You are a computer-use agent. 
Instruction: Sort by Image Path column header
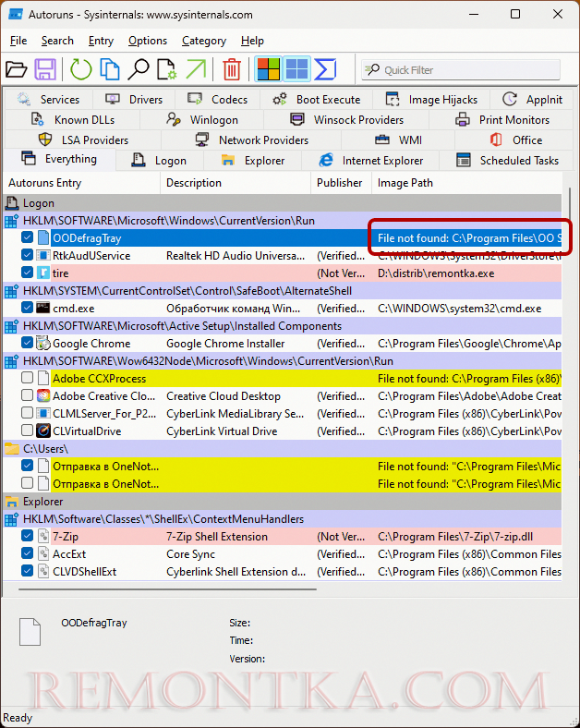[467, 183]
